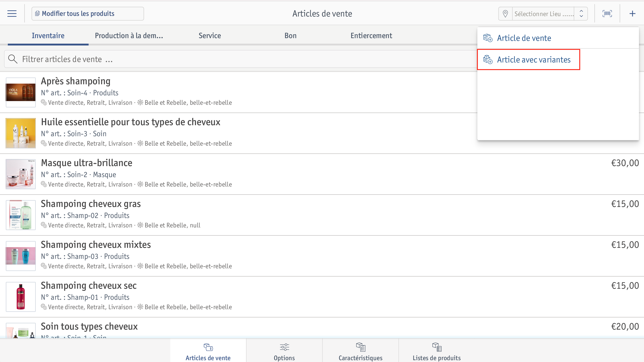
Task: Switch to the Service tab
Action: [x=210, y=36]
